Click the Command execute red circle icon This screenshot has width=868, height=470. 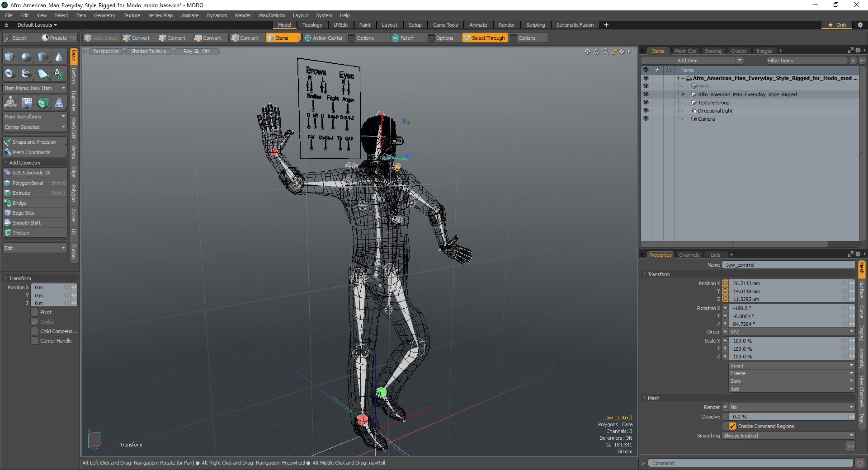[x=859, y=463]
